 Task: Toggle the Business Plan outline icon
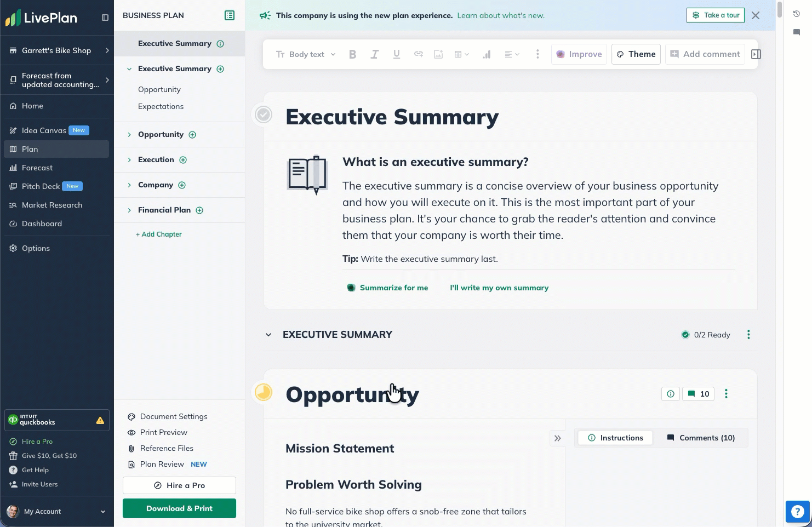pyautogui.click(x=230, y=15)
